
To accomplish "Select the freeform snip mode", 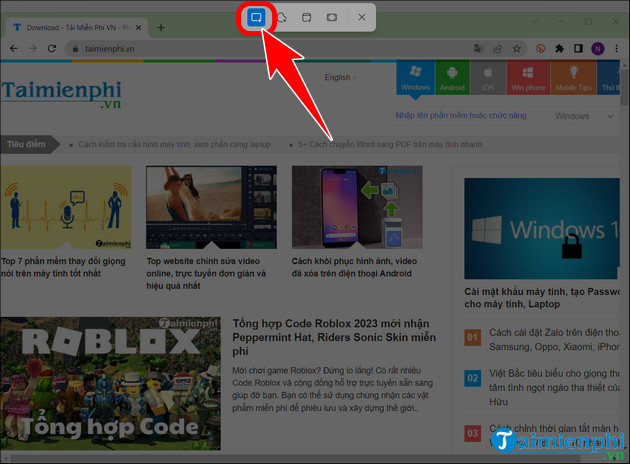I will [x=282, y=17].
